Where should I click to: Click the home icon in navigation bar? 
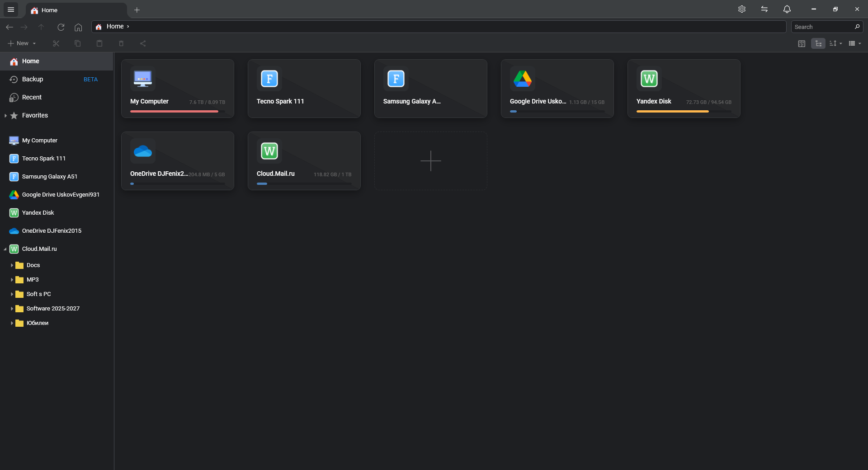point(78,27)
